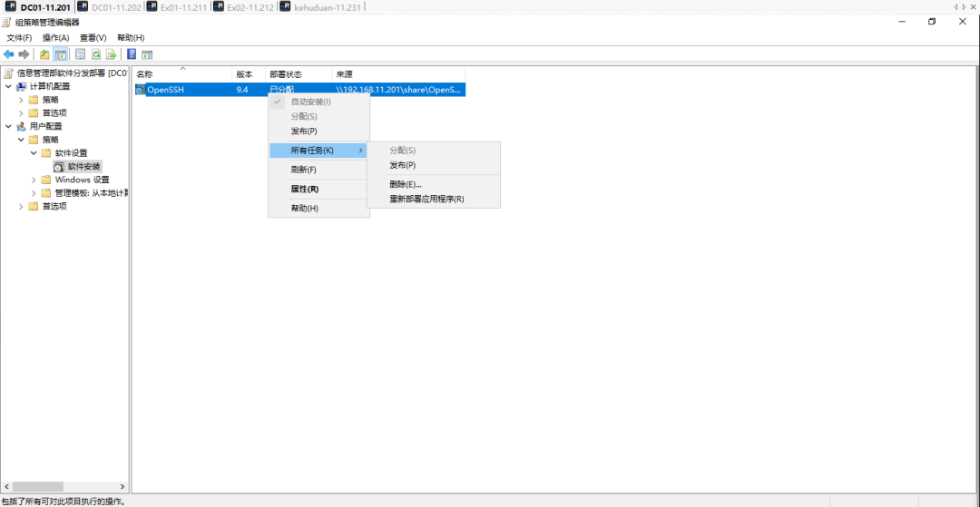The width and height of the screenshot is (980, 507).
Task: Go up one level with folder-arrow icon
Action: 45,54
